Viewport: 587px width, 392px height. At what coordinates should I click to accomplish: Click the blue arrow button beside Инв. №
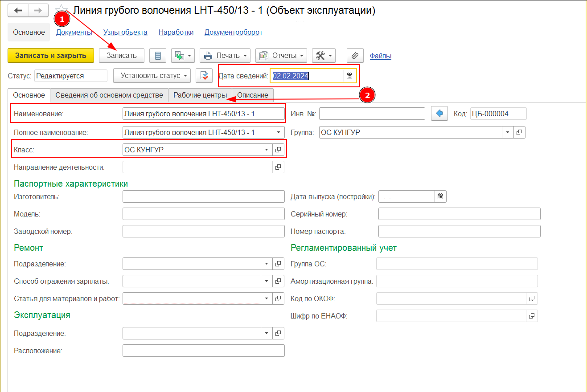(x=439, y=114)
